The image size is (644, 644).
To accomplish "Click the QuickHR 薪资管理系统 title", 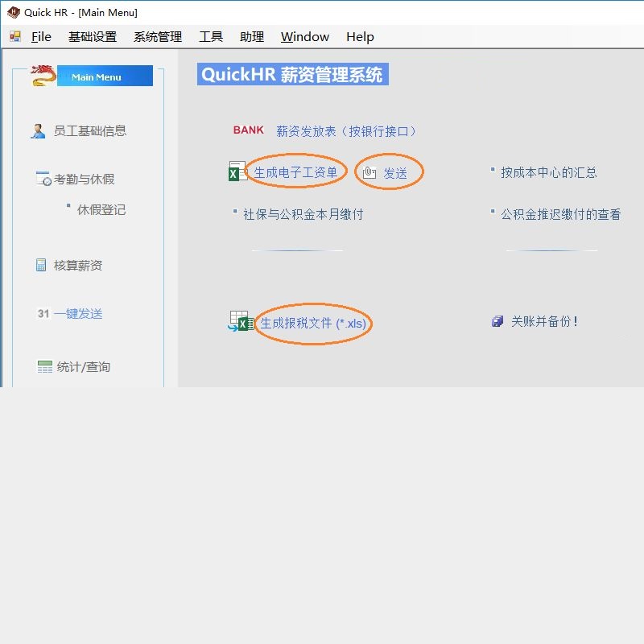I will 292,74.
